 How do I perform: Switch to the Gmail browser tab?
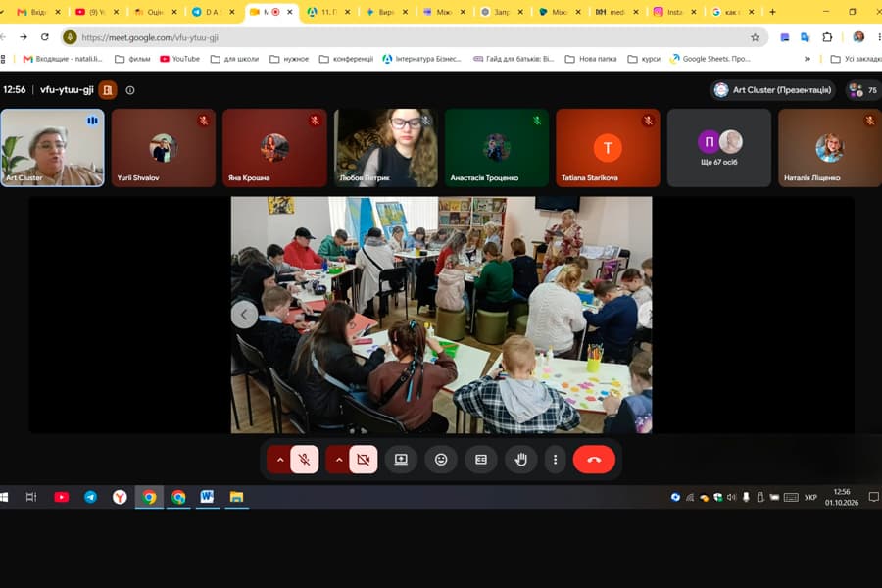click(x=39, y=12)
